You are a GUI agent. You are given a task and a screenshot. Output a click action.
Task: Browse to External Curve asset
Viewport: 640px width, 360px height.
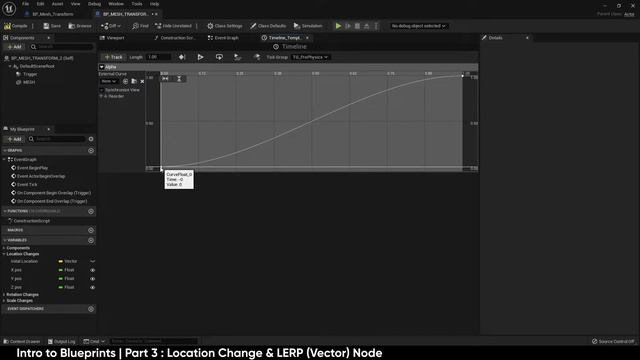click(x=134, y=82)
